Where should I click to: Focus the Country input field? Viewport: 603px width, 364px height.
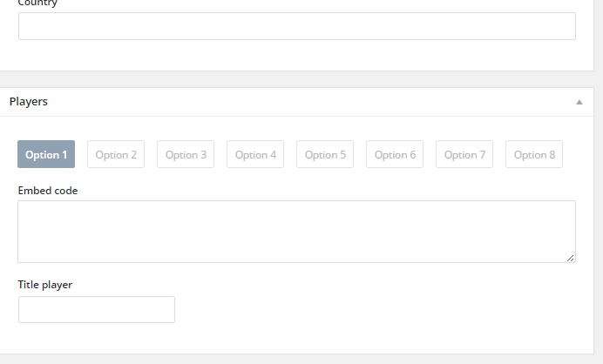click(296, 26)
